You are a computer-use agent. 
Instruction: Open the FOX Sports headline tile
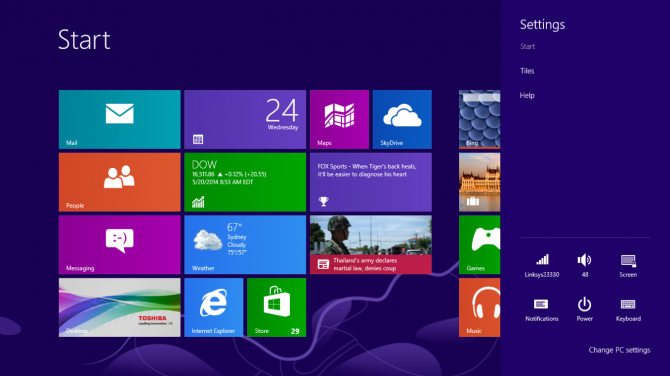370,182
